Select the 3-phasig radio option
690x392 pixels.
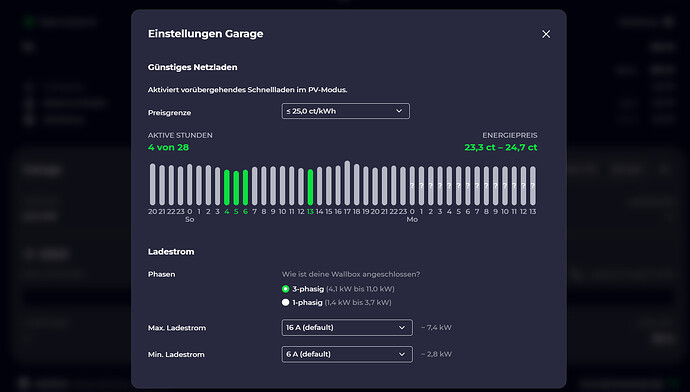286,289
